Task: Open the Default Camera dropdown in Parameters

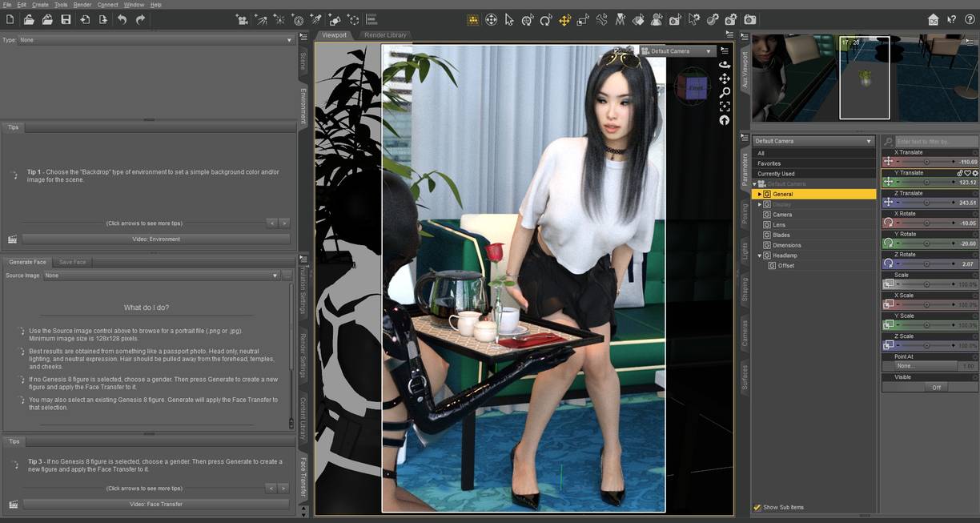Action: [813, 142]
